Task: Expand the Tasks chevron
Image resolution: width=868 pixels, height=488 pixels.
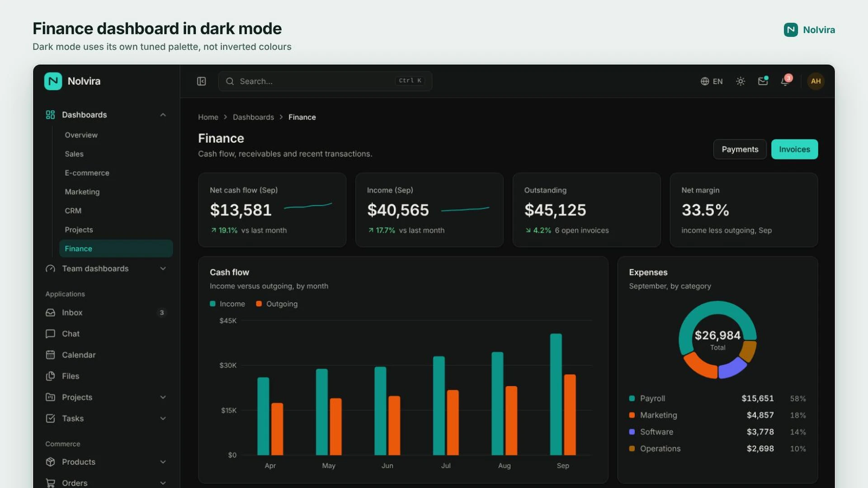Action: [x=163, y=418]
